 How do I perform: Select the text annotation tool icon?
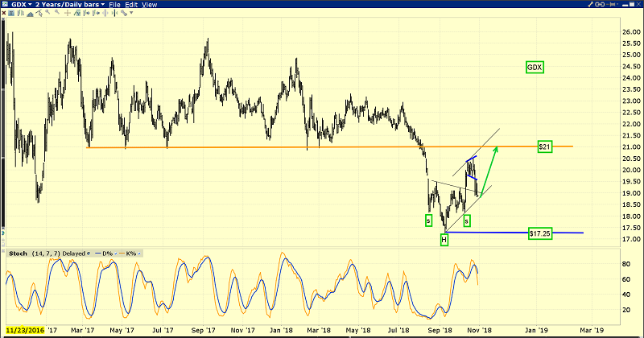click(x=11, y=13)
